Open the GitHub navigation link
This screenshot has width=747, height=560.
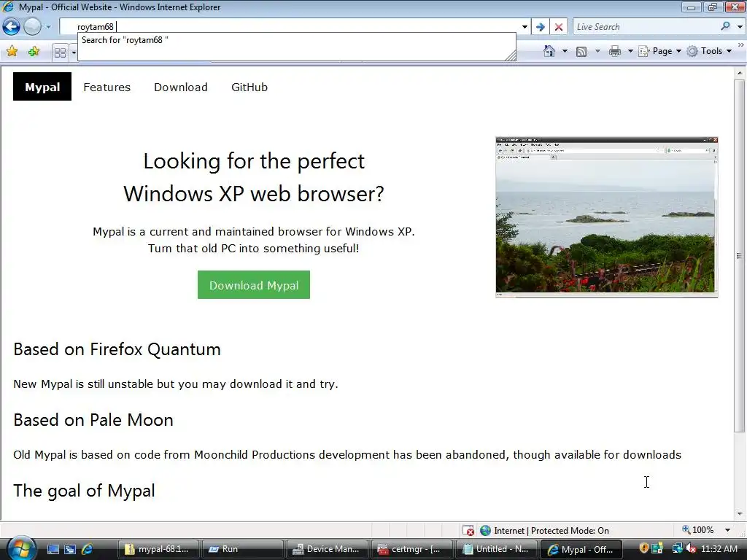249,87
